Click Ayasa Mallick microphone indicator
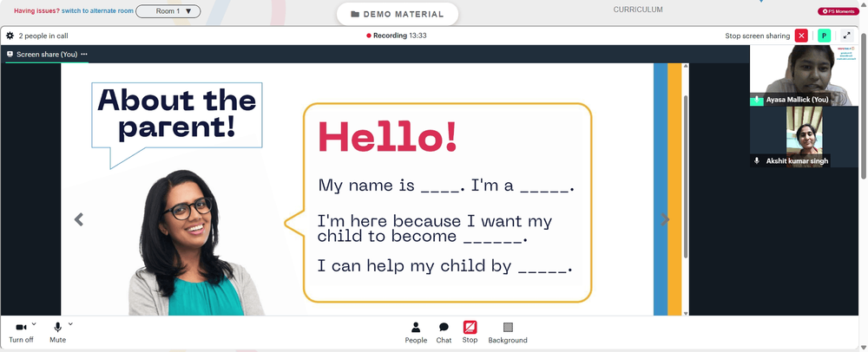868x352 pixels. click(x=757, y=100)
